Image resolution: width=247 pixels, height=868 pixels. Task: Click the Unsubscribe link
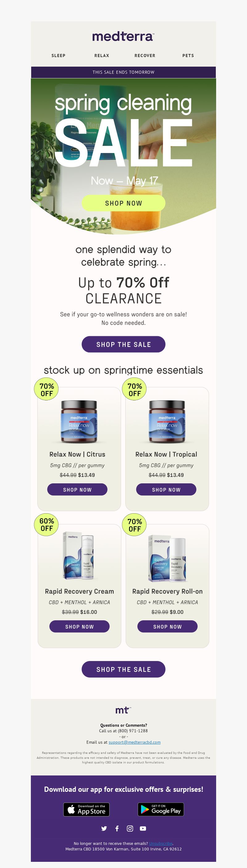(161, 843)
